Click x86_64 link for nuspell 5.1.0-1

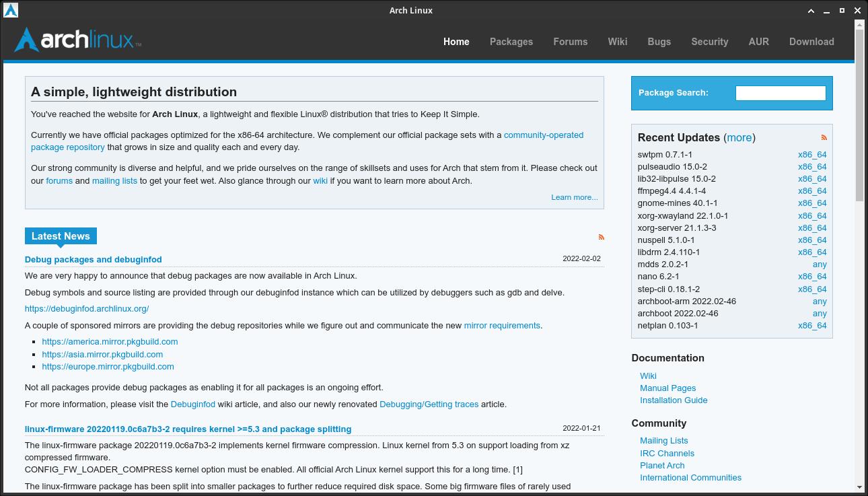812,240
